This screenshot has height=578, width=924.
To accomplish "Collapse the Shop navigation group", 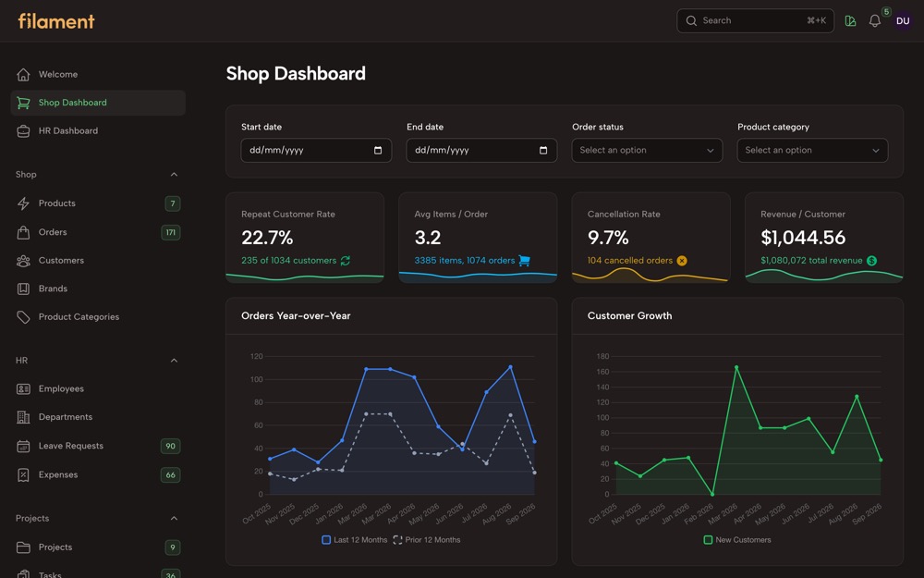I will tap(174, 175).
